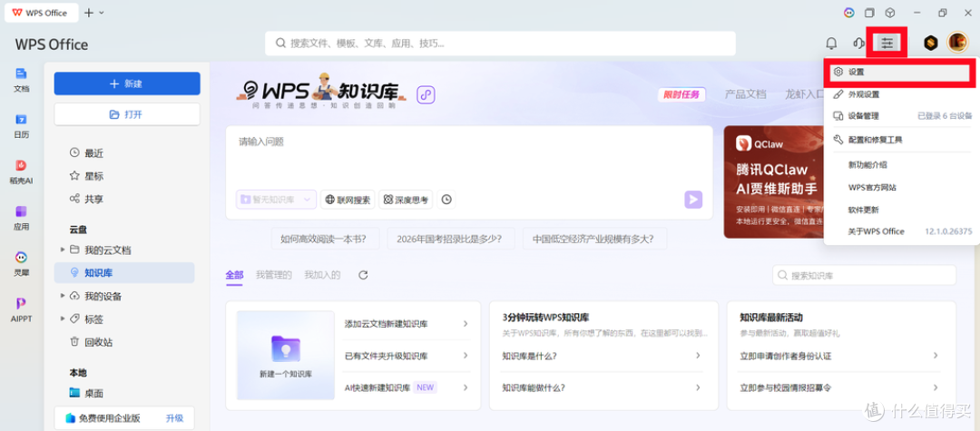
Task: Open the user avatar profile
Action: click(x=957, y=43)
